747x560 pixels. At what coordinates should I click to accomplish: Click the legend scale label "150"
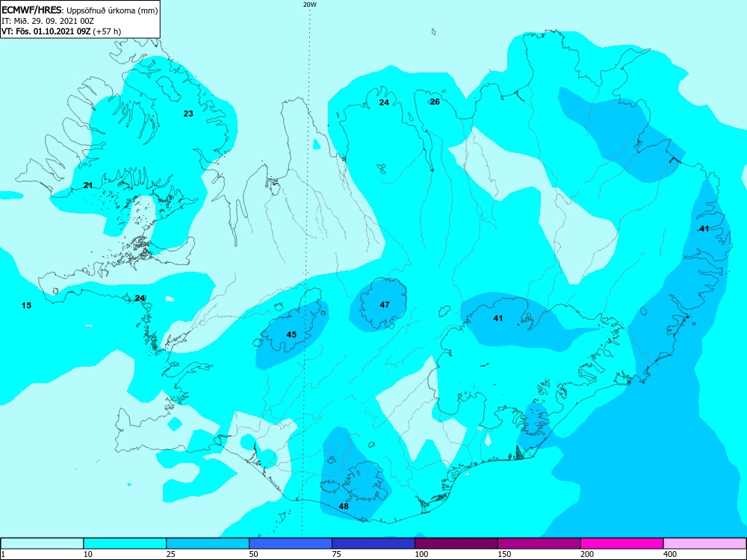click(504, 554)
